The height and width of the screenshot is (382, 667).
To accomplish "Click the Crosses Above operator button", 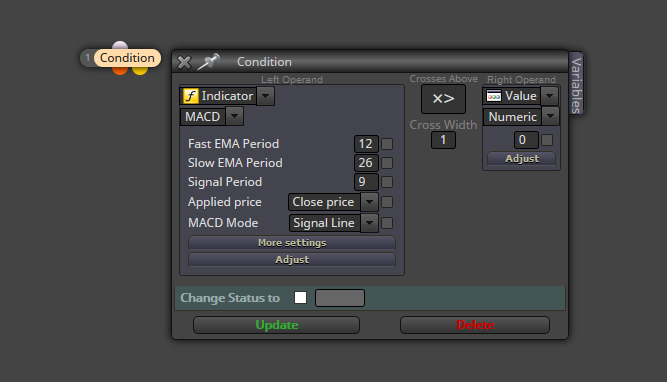I will (443, 99).
